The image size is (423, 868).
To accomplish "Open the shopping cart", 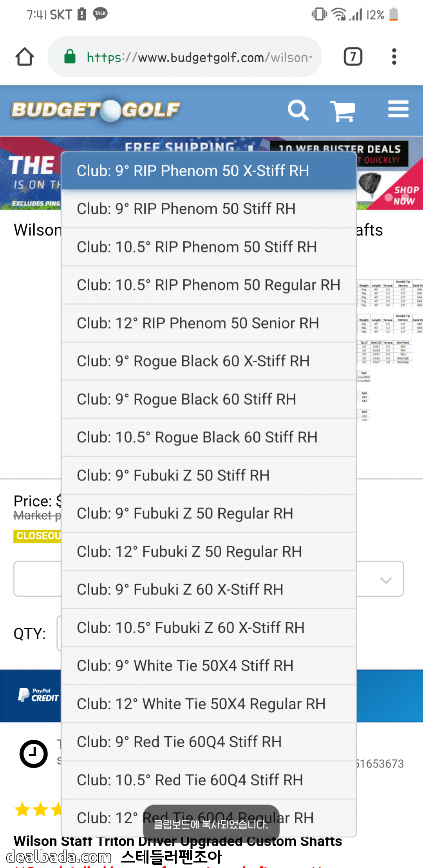I will click(343, 111).
